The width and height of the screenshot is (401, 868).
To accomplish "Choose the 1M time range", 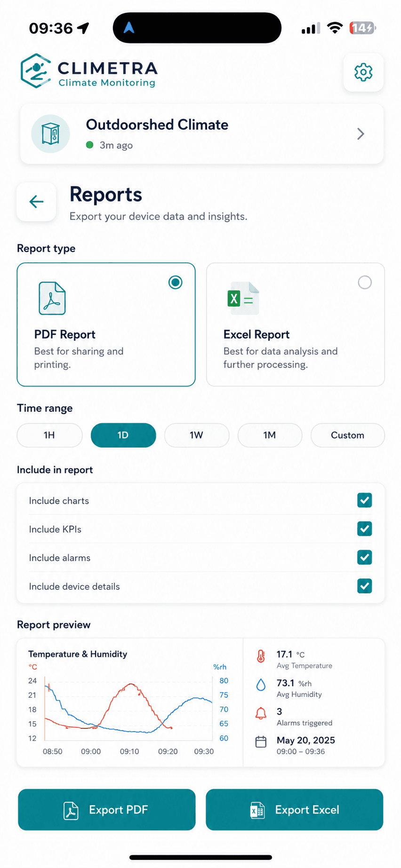I will pyautogui.click(x=270, y=435).
